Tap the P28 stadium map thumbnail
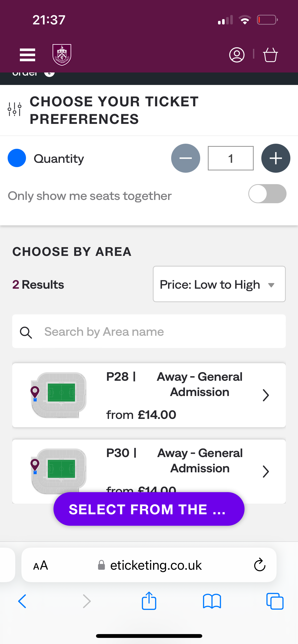This screenshot has height=644, width=298. (59, 395)
